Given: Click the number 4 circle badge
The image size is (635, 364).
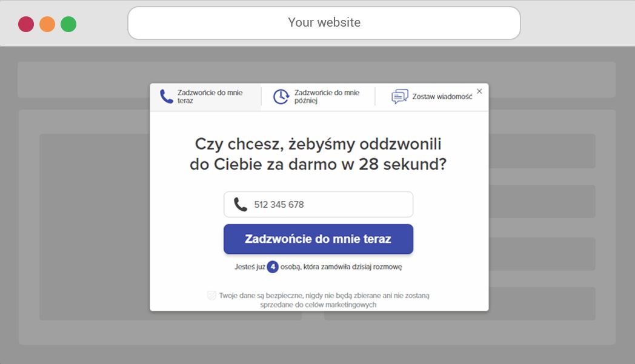Looking at the screenshot, I should (273, 267).
